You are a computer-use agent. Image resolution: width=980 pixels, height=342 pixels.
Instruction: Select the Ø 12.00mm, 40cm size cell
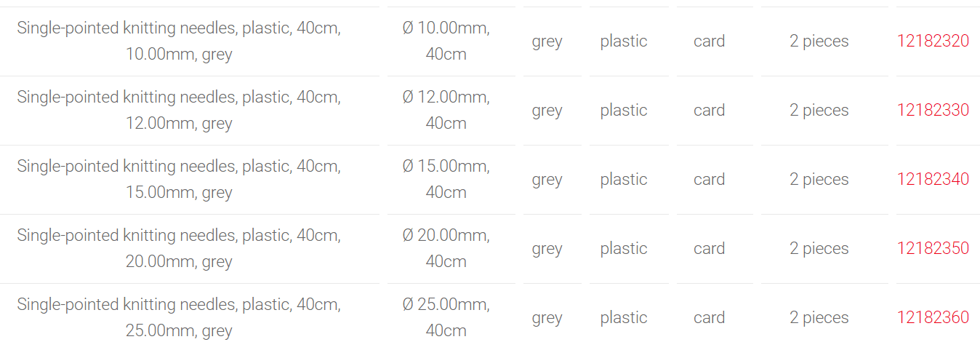point(446,111)
